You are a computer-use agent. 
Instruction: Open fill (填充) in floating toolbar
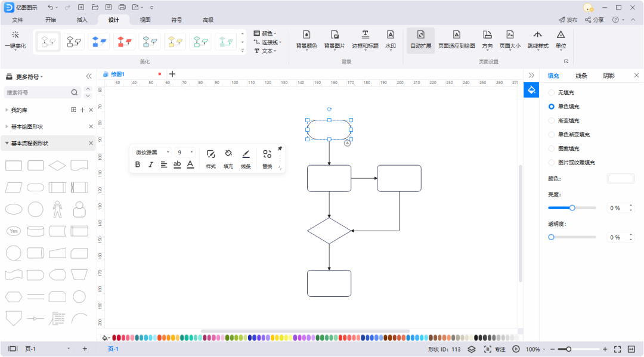(228, 159)
